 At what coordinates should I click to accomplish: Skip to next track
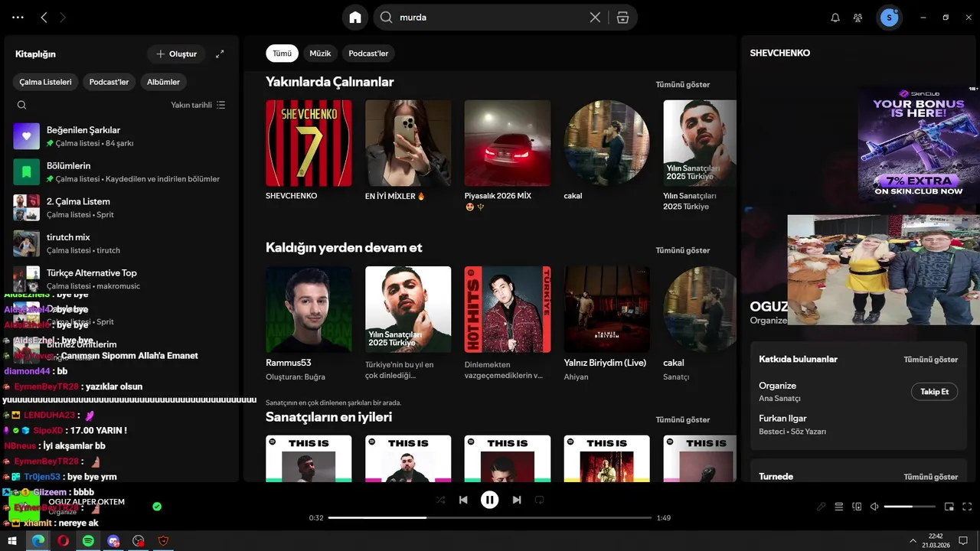[517, 500]
